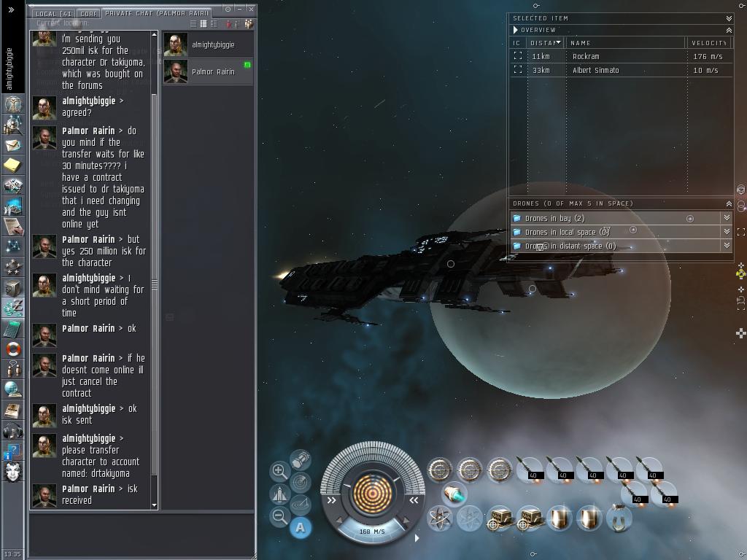Toggle the fifth missile launcher in top row
Viewport: 747px width, 560px height.
coord(649,470)
